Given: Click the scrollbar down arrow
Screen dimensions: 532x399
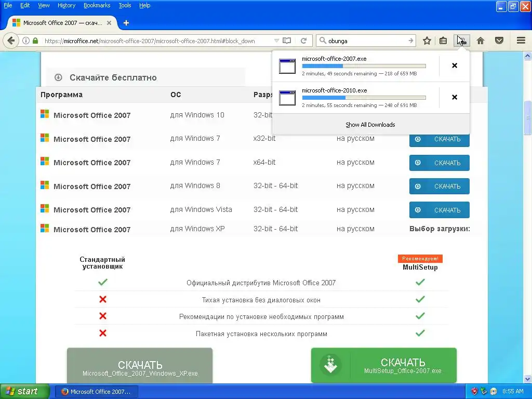Looking at the screenshot, I should 528,379.
